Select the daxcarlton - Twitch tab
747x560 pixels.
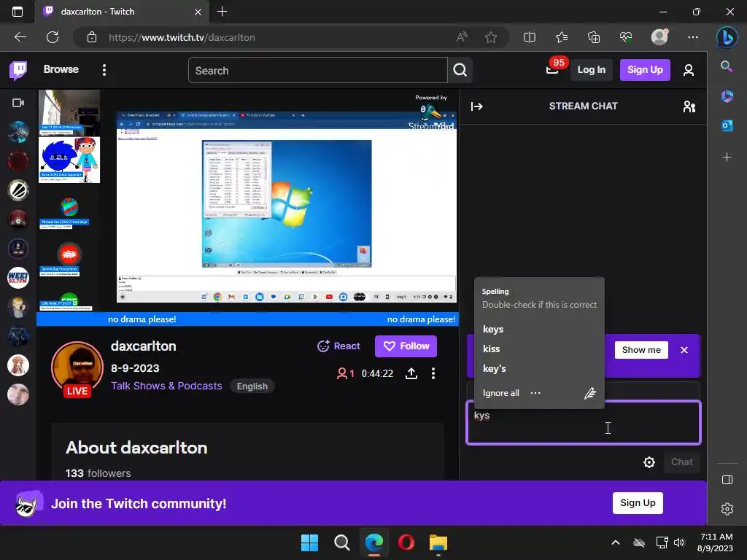122,12
